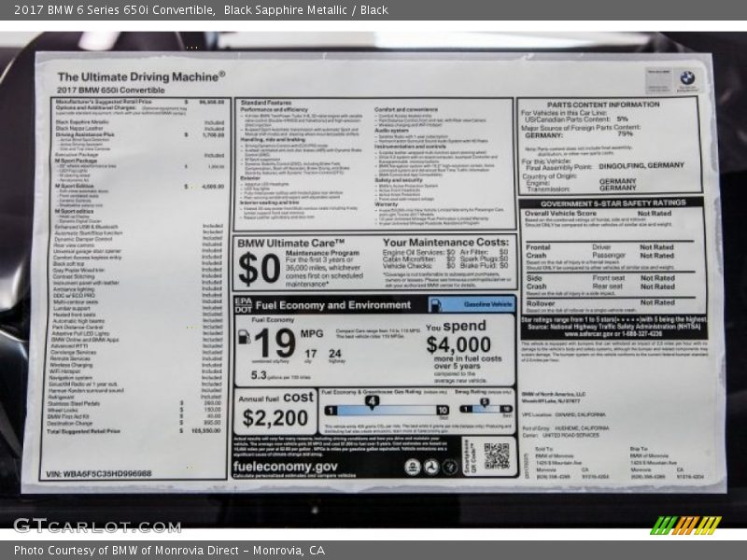Click the smog rating marker showing 5
747x560 pixels.
click(x=485, y=403)
